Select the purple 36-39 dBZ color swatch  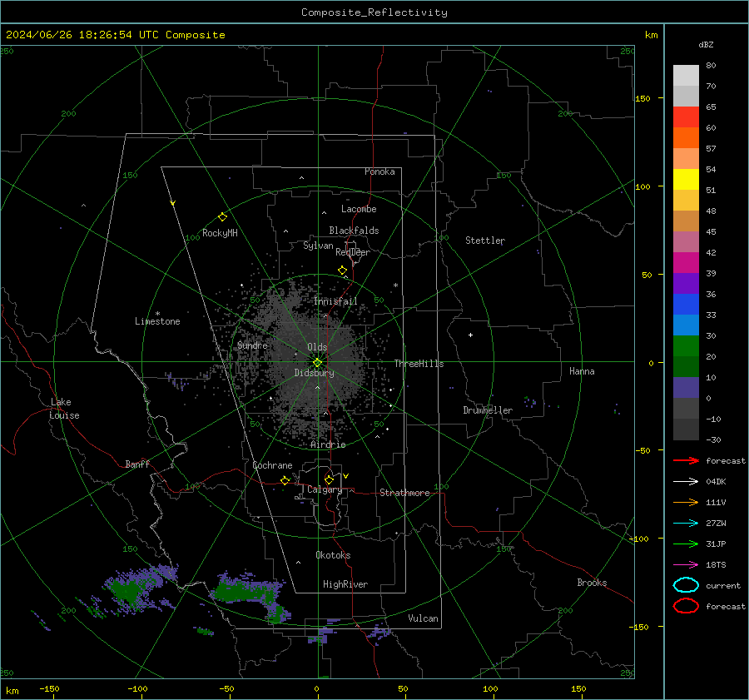[686, 283]
